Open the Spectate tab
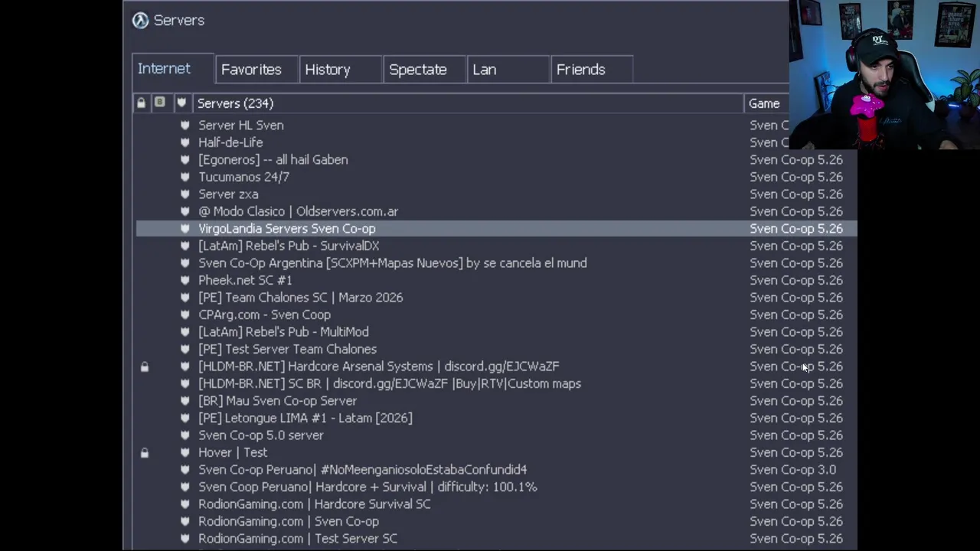The width and height of the screenshot is (980, 551). (417, 70)
